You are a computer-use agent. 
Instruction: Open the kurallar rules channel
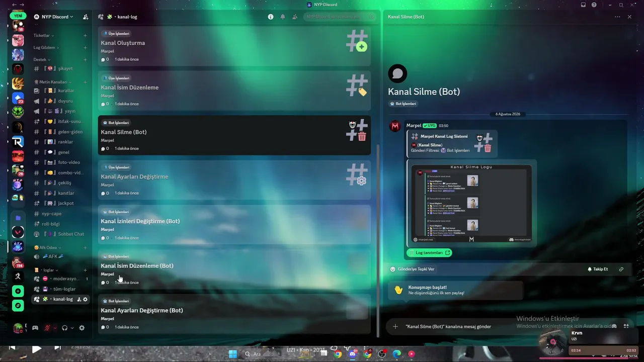[60, 90]
